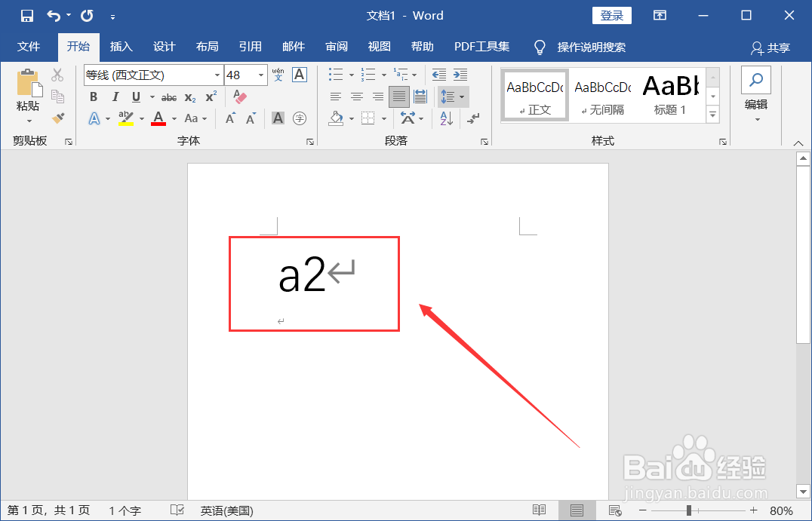Switch to the 插入 tab
Image resolution: width=812 pixels, height=521 pixels.
pos(121,47)
